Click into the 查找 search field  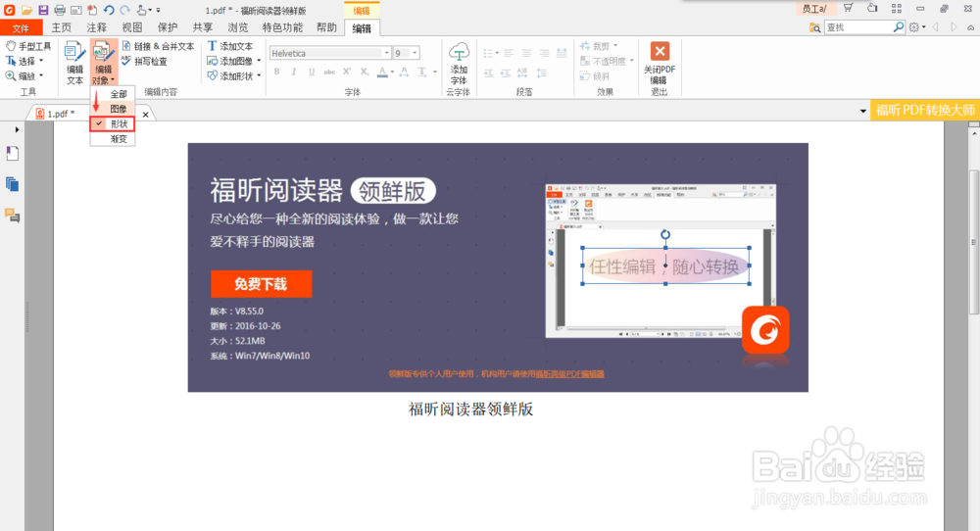point(858,26)
